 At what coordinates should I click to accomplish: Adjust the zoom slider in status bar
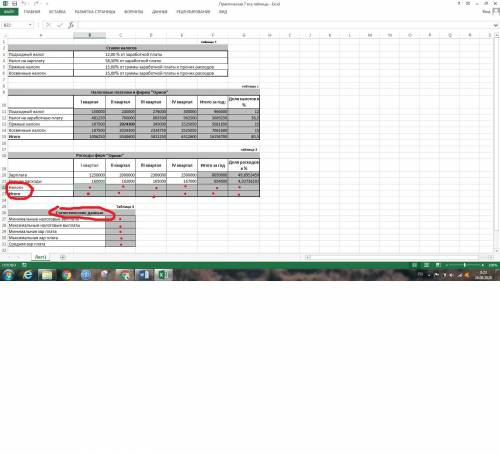tap(464, 265)
